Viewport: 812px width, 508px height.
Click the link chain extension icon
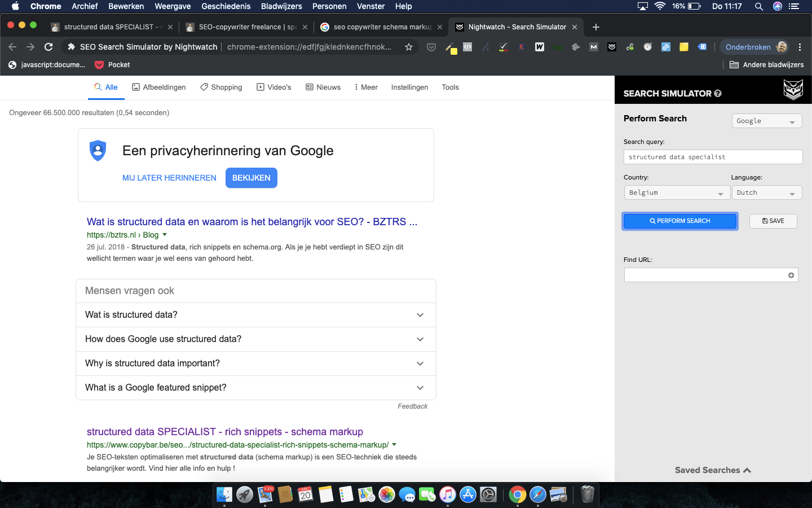[x=630, y=47]
